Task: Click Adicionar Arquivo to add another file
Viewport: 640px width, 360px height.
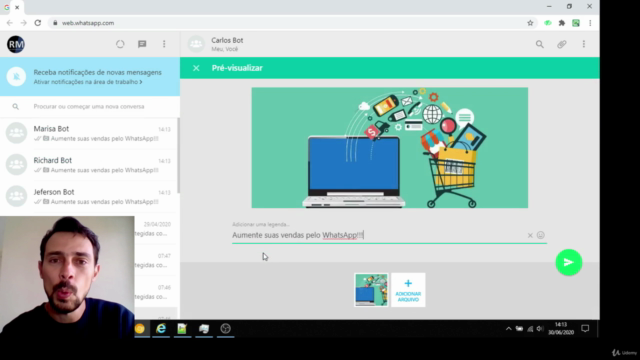Action: (408, 290)
